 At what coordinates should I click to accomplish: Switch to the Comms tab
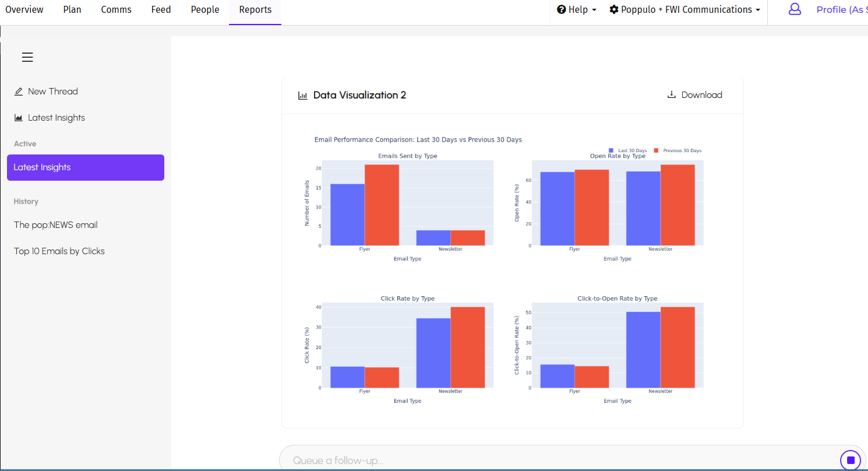[x=116, y=10]
